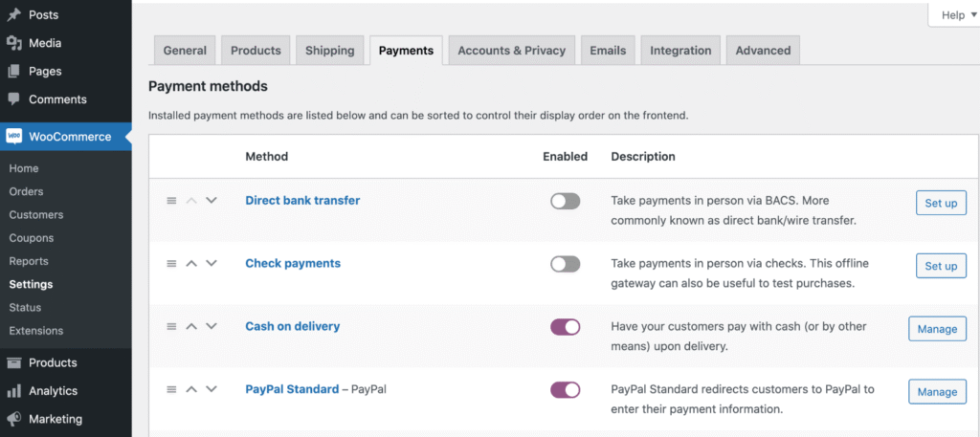Click Set up for Direct bank transfer

pos(940,203)
